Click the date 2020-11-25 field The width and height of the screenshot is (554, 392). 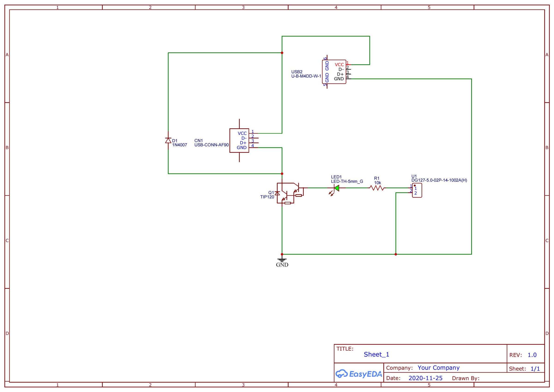click(x=426, y=378)
